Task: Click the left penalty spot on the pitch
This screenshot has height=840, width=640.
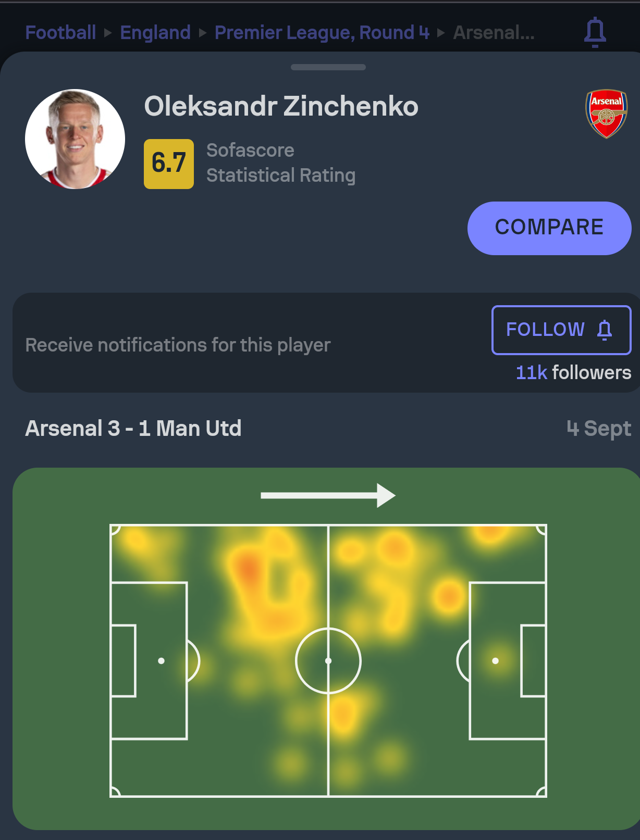Action: click(162, 661)
